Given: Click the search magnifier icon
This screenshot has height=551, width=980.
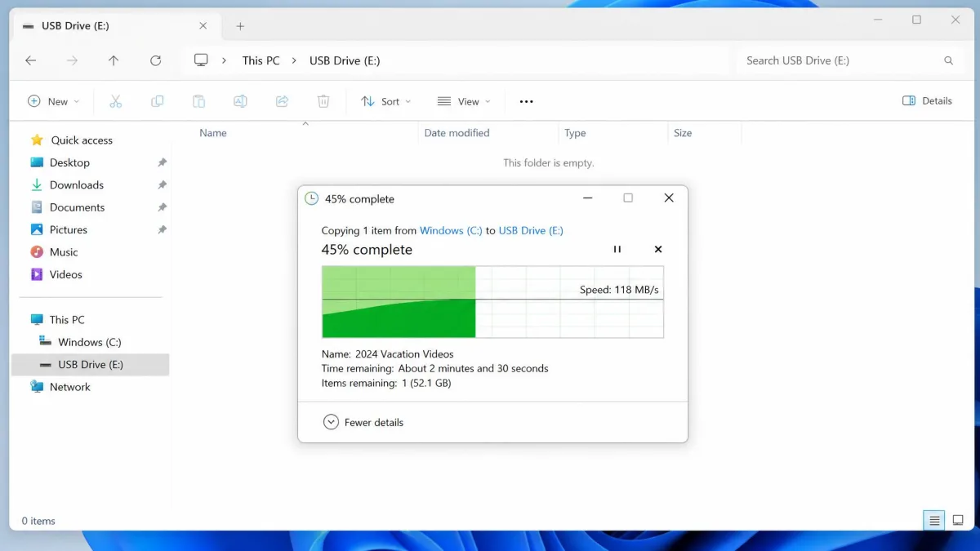Looking at the screenshot, I should [948, 60].
